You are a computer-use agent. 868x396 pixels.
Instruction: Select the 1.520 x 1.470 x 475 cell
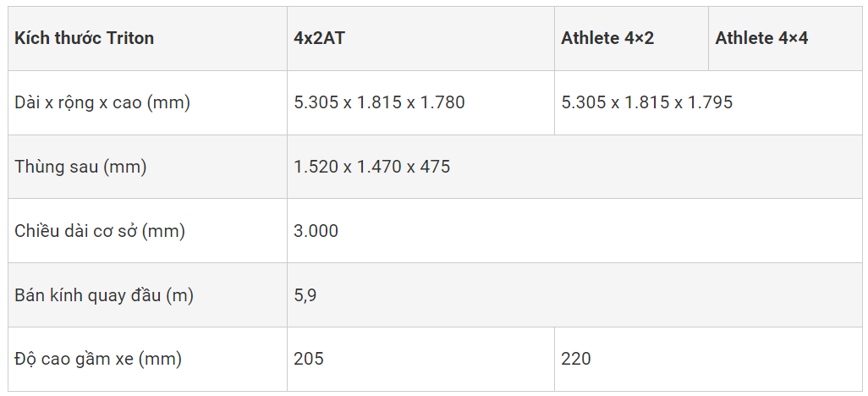tap(372, 167)
